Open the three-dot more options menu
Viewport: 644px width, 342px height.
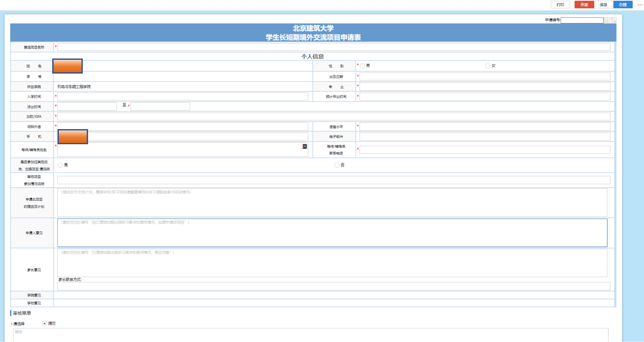point(640,5)
